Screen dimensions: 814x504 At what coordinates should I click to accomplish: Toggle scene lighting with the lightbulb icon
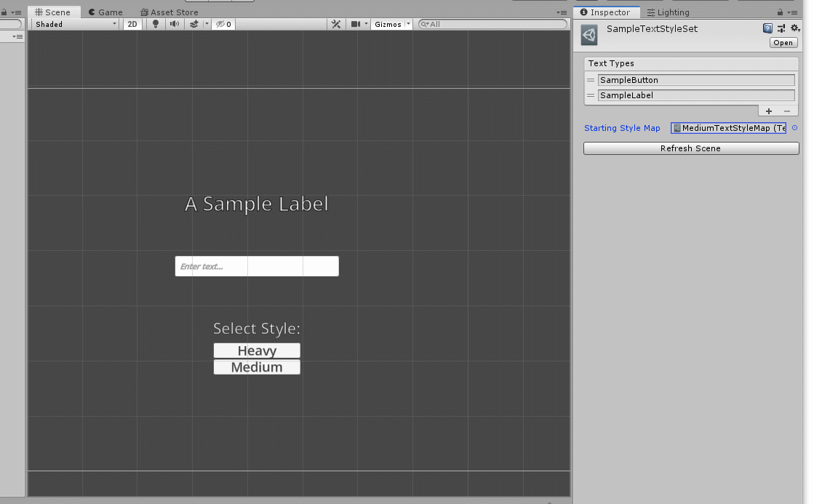pyautogui.click(x=155, y=25)
